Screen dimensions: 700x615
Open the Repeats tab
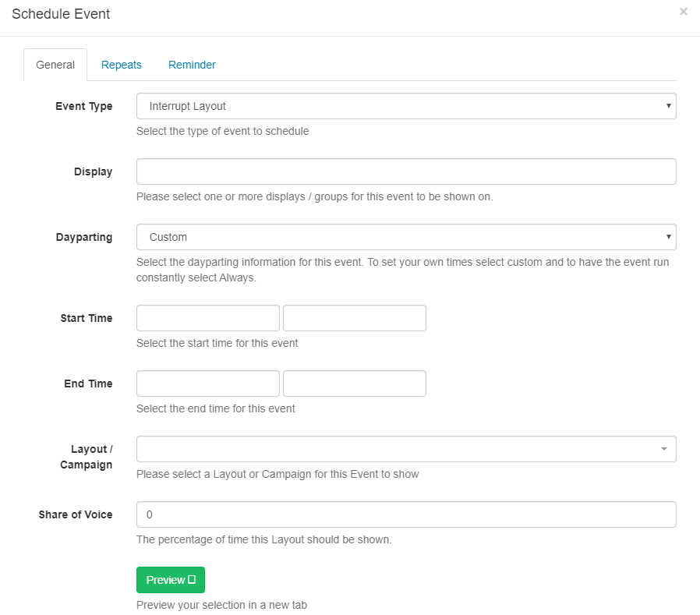122,65
